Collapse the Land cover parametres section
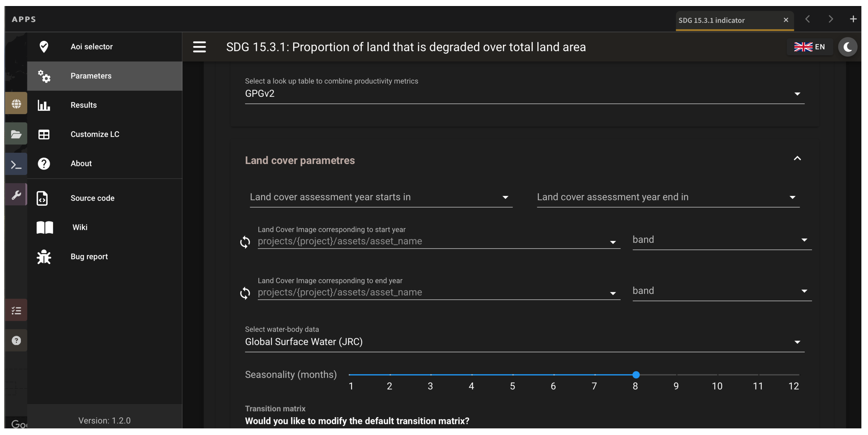The image size is (868, 435). pos(797,159)
